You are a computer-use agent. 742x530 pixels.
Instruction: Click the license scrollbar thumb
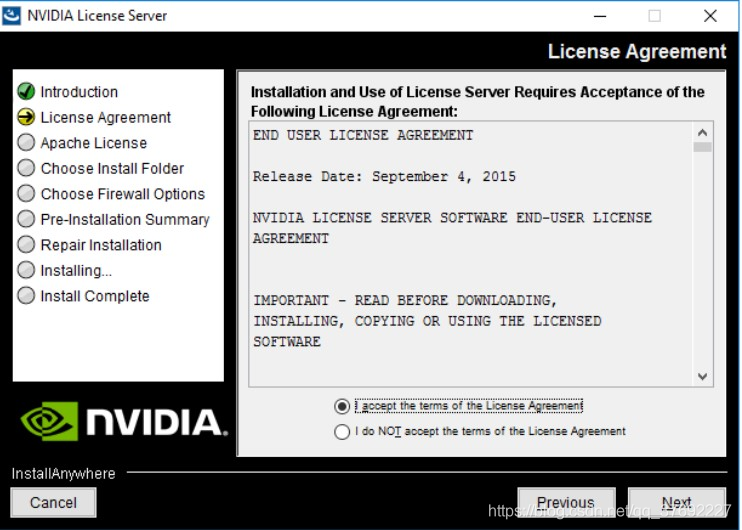click(702, 147)
